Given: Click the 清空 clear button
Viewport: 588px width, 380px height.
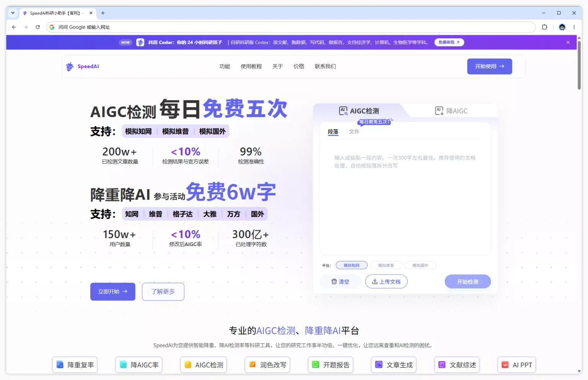Looking at the screenshot, I should [340, 282].
